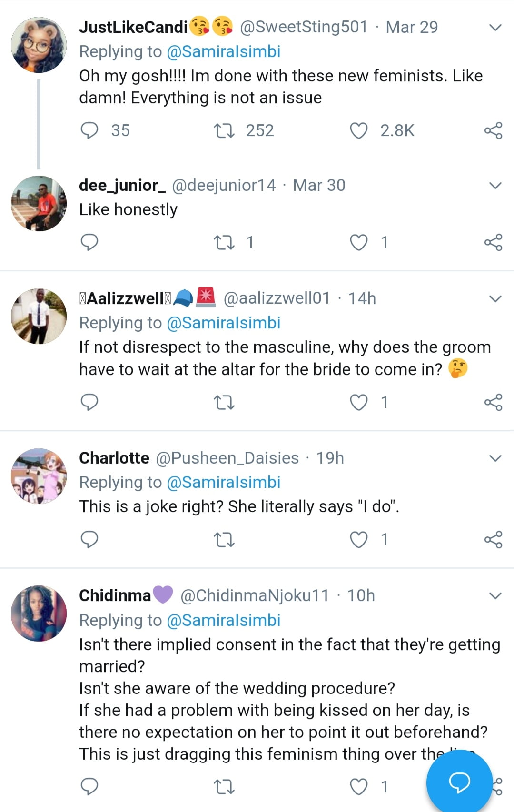Share JustLikeCandi's tweet
514x812 pixels.
click(x=493, y=130)
